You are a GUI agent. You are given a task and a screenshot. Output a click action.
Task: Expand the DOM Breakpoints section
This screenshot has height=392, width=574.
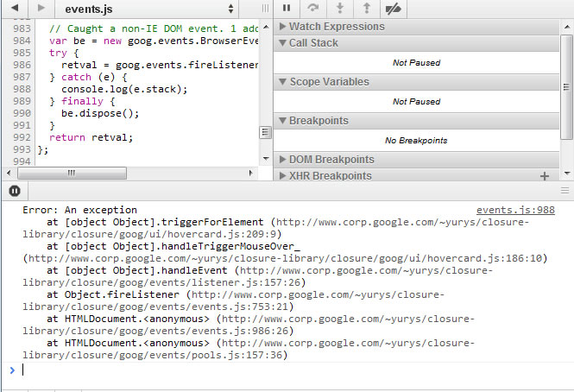coord(331,159)
